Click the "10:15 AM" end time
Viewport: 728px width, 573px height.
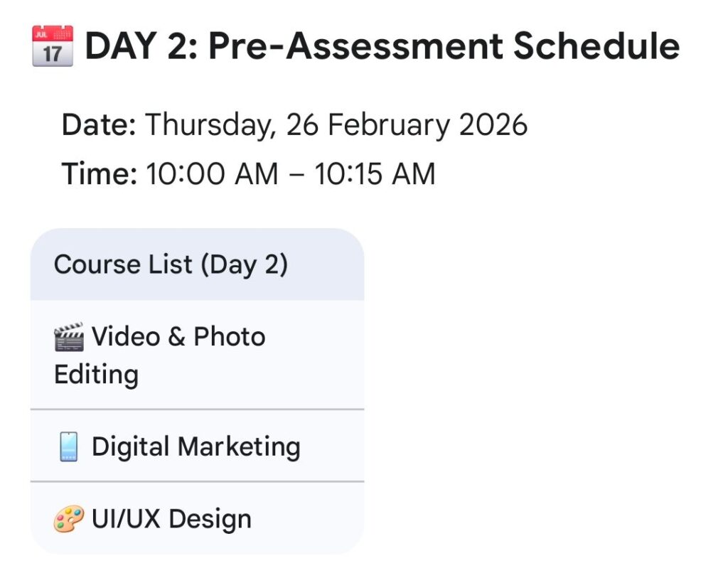tap(375, 174)
